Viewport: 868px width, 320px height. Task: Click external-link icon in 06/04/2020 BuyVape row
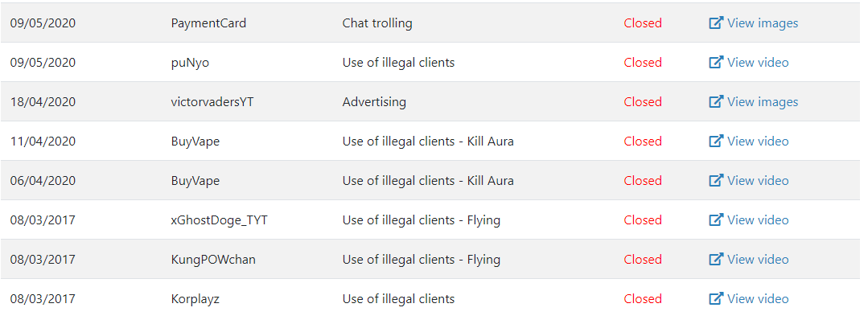pos(716,180)
